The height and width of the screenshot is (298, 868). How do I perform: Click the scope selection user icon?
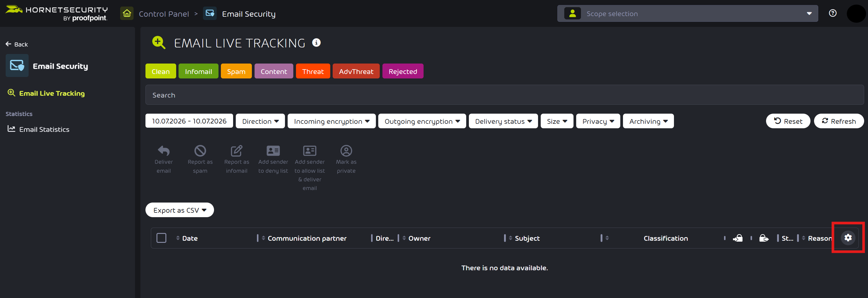(x=573, y=13)
